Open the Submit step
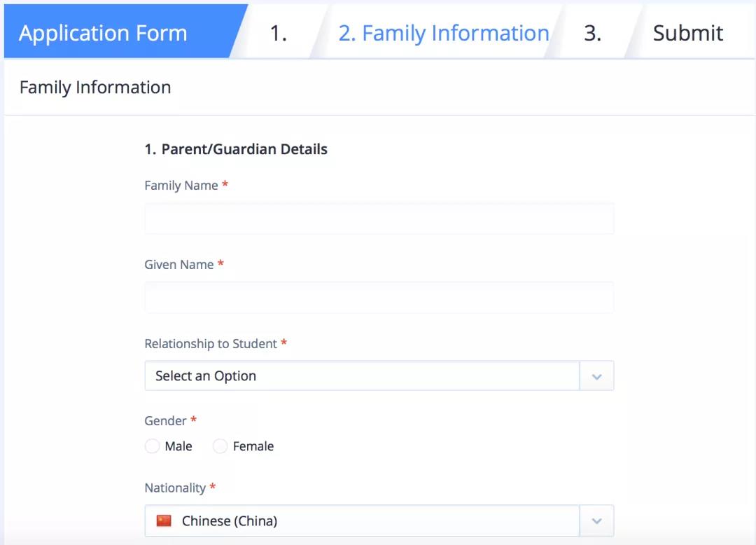The image size is (756, 545). (x=687, y=33)
